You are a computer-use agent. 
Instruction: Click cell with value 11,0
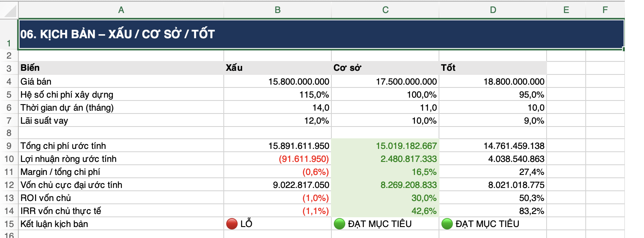(385, 107)
